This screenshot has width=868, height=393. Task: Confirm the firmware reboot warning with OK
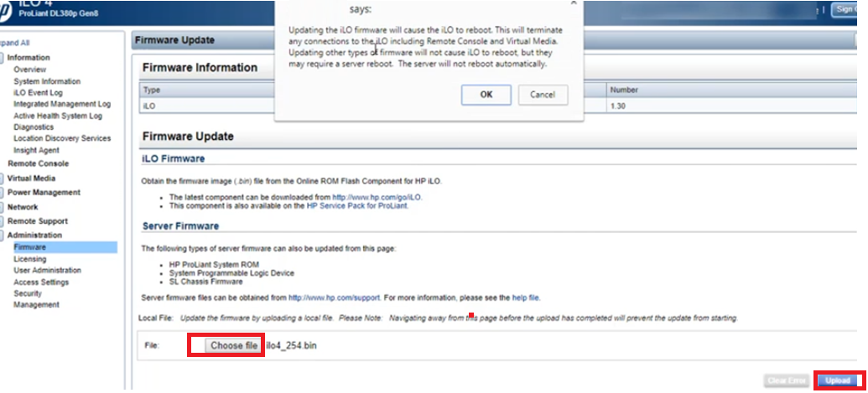(486, 95)
